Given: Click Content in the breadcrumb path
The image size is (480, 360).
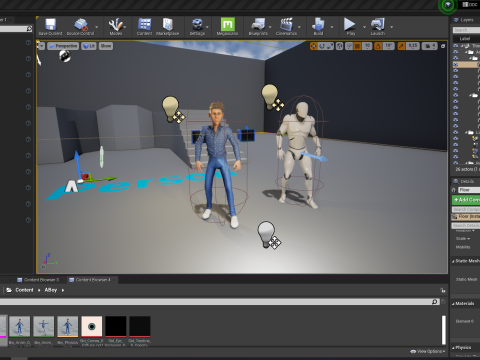Looking at the screenshot, I should (24, 290).
